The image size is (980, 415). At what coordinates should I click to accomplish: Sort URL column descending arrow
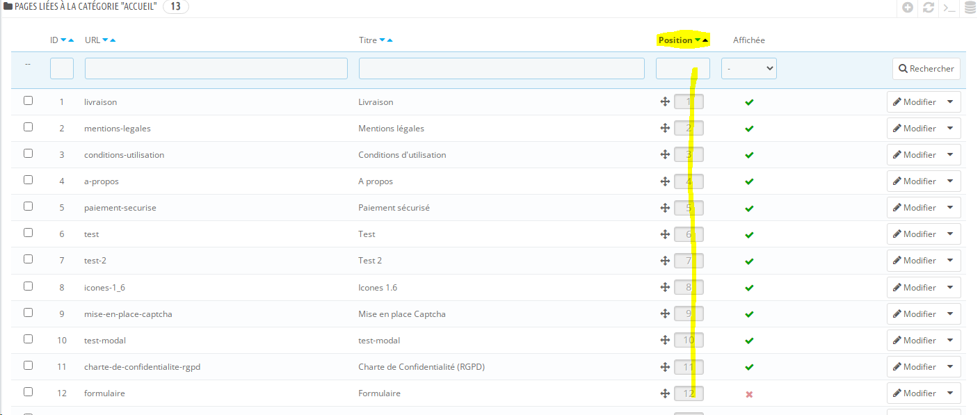tap(105, 40)
